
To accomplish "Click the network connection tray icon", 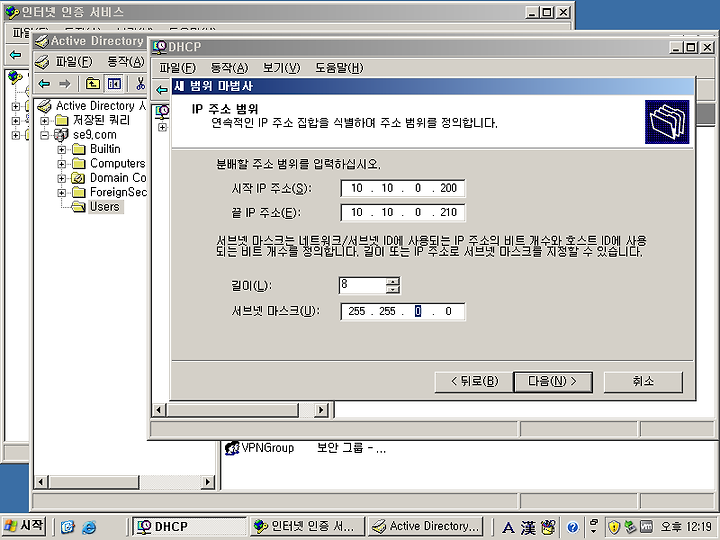I will pos(630,527).
